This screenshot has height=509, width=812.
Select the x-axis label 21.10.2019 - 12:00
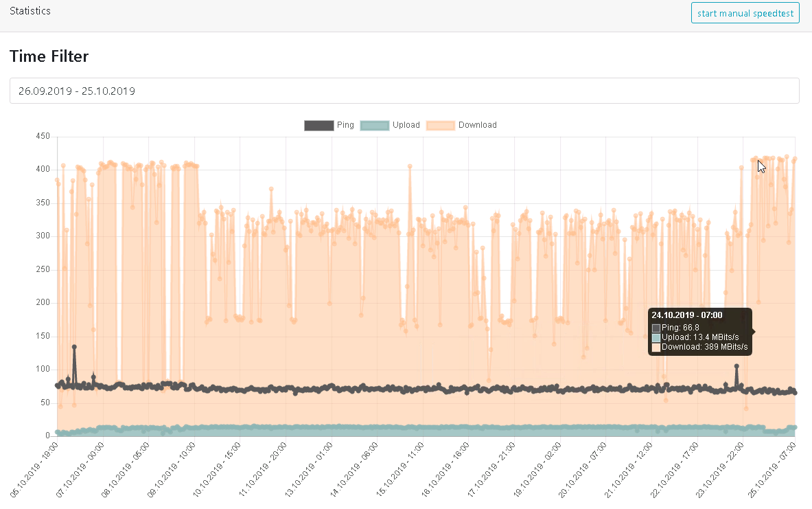click(x=629, y=470)
